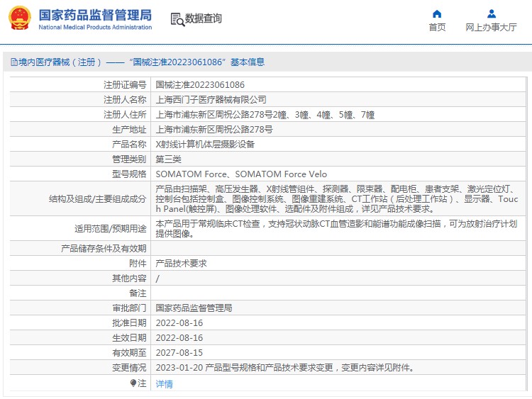
Task: Click the 变更情况 row label
Action: (129, 368)
